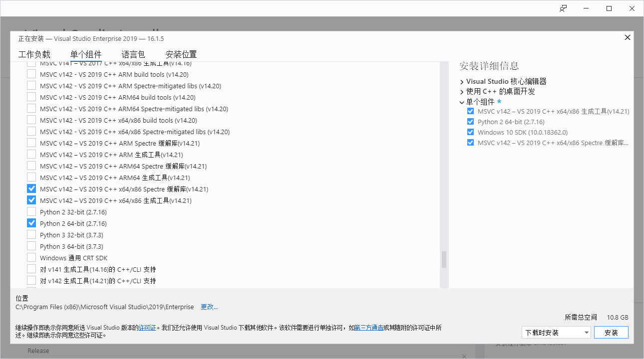Open the 语言包 tab
Viewport: 644px width, 359px height.
(133, 54)
